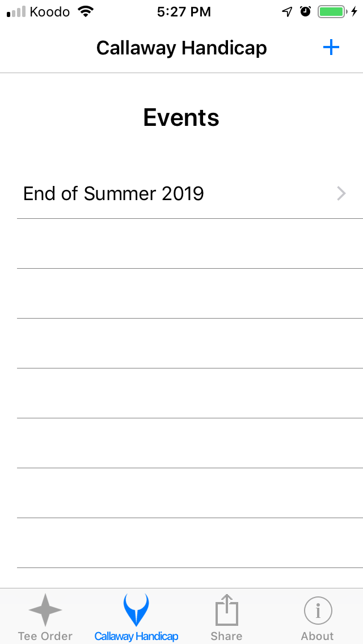Tap the gray chevron beside End of Summer 2019
363x644 pixels.
tap(341, 193)
